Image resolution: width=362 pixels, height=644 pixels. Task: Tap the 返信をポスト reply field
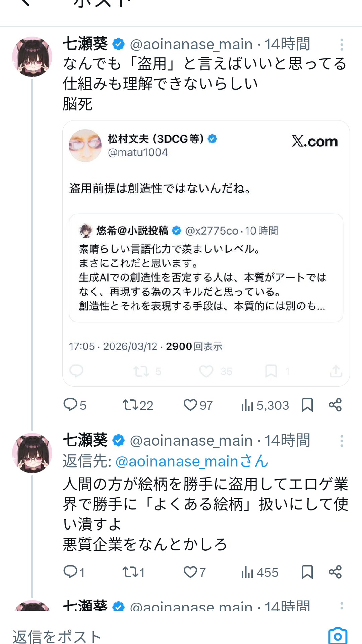coord(134,636)
